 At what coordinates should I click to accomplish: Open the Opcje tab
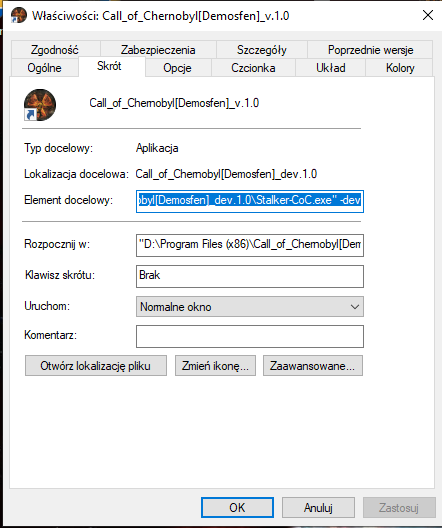click(177, 68)
